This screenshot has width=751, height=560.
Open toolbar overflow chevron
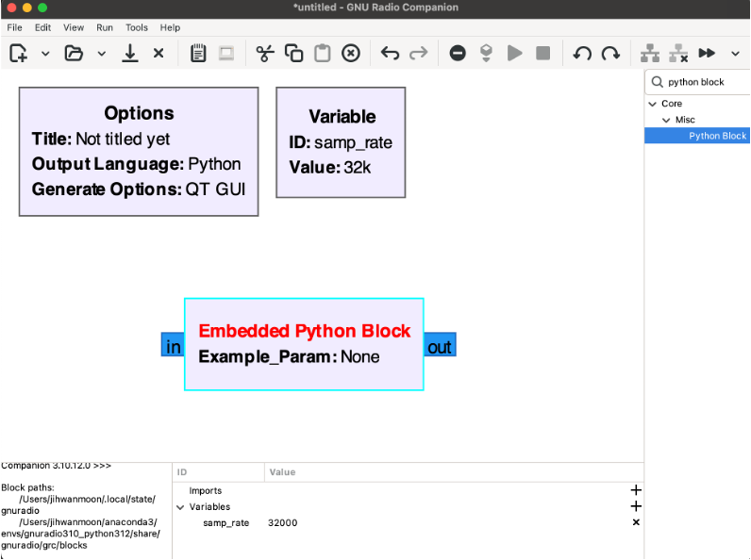click(736, 54)
